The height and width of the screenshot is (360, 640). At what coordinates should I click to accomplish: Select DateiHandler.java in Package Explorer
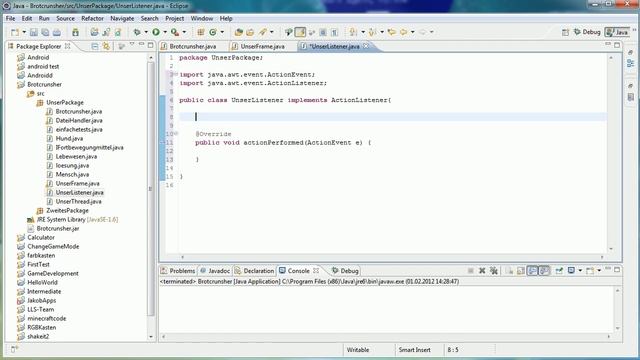point(79,120)
